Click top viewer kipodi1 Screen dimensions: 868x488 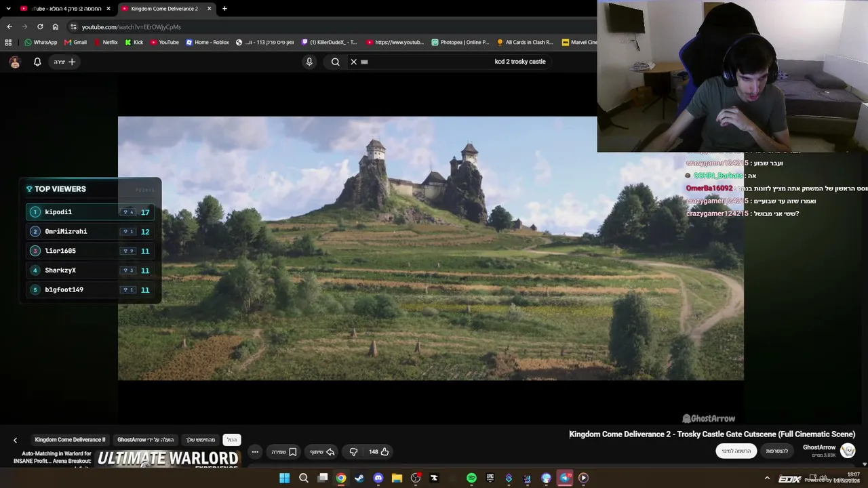[x=90, y=212]
